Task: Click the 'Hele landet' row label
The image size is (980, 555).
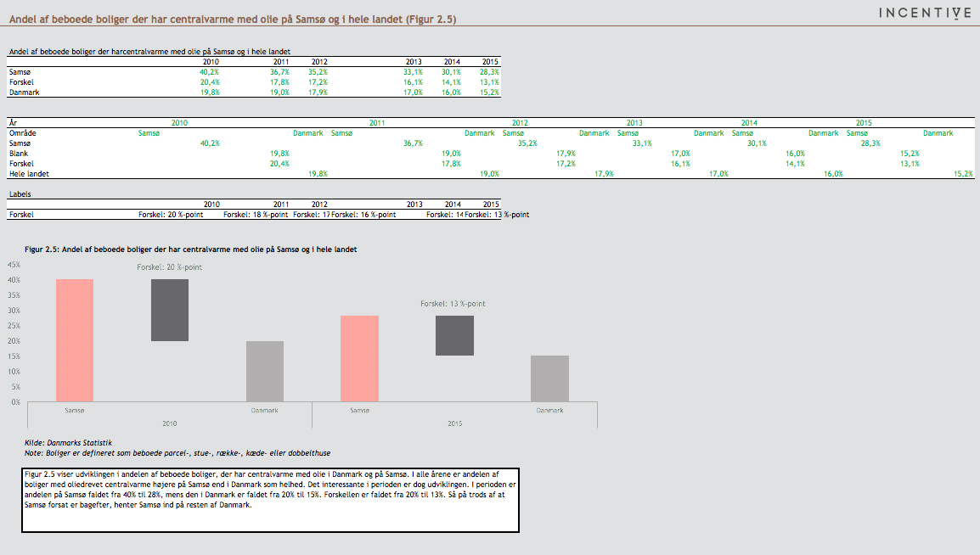Action: tap(29, 174)
